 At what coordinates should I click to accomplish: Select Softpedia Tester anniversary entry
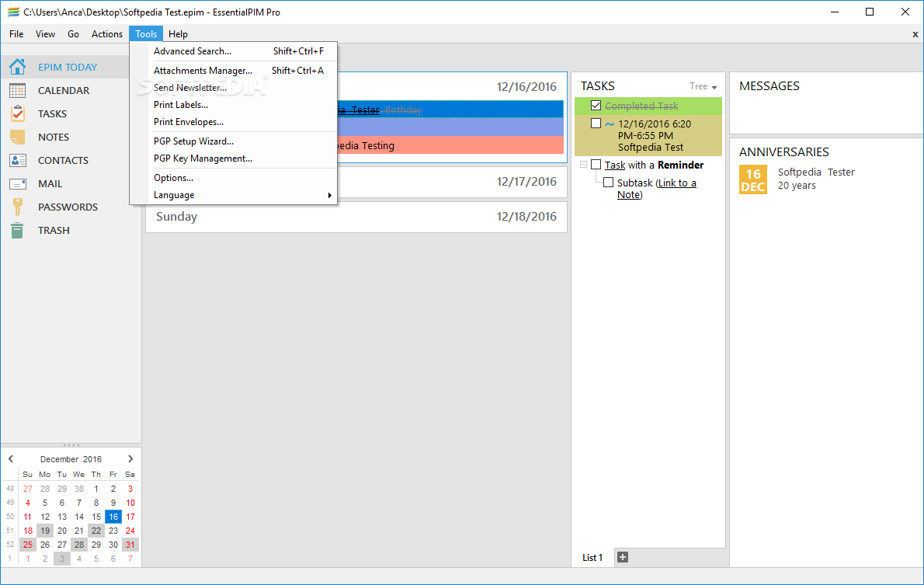pos(815,179)
